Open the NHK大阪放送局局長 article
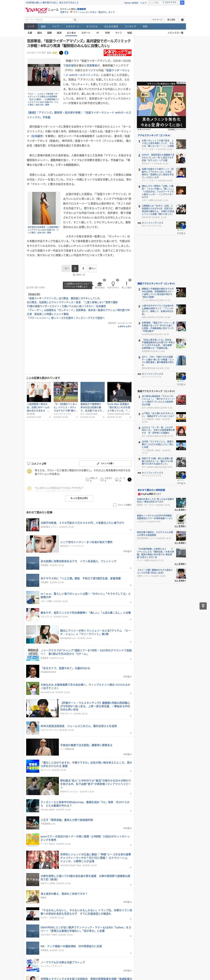The height and width of the screenshot is (980, 210). pyautogui.click(x=79, y=726)
